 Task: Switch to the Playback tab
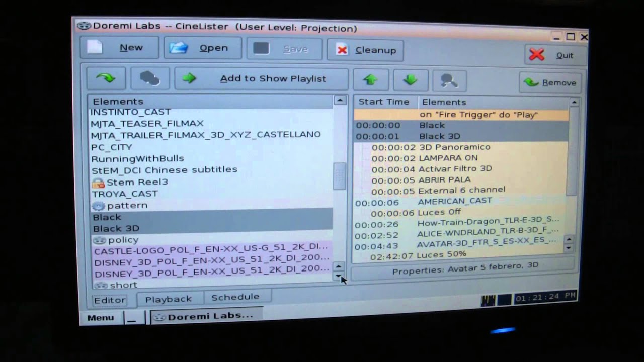169,299
